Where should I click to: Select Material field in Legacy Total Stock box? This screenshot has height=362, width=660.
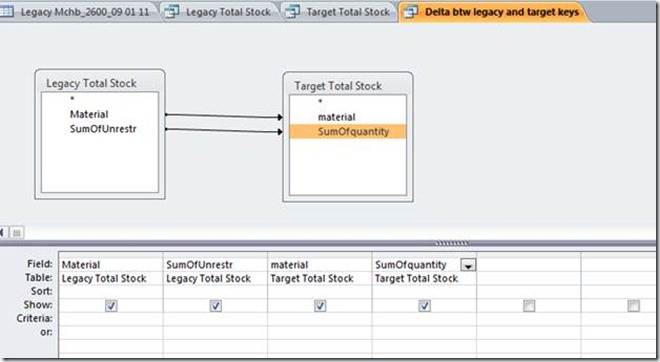tap(89, 114)
